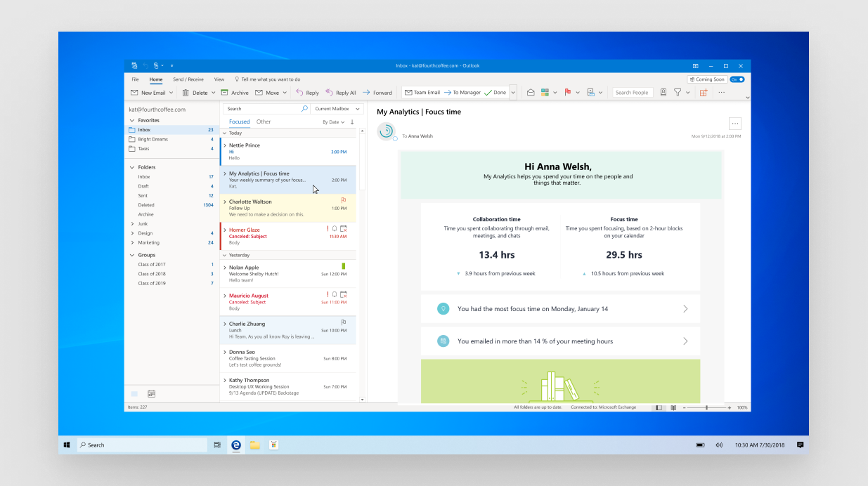Click the Send/Receive icon in title bar
The height and width of the screenshot is (486, 868).
click(x=134, y=65)
